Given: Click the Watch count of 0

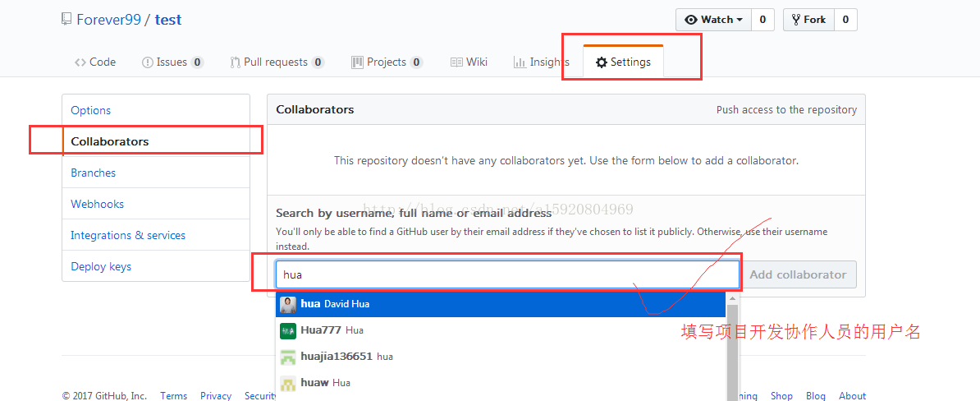Looking at the screenshot, I should 762,20.
